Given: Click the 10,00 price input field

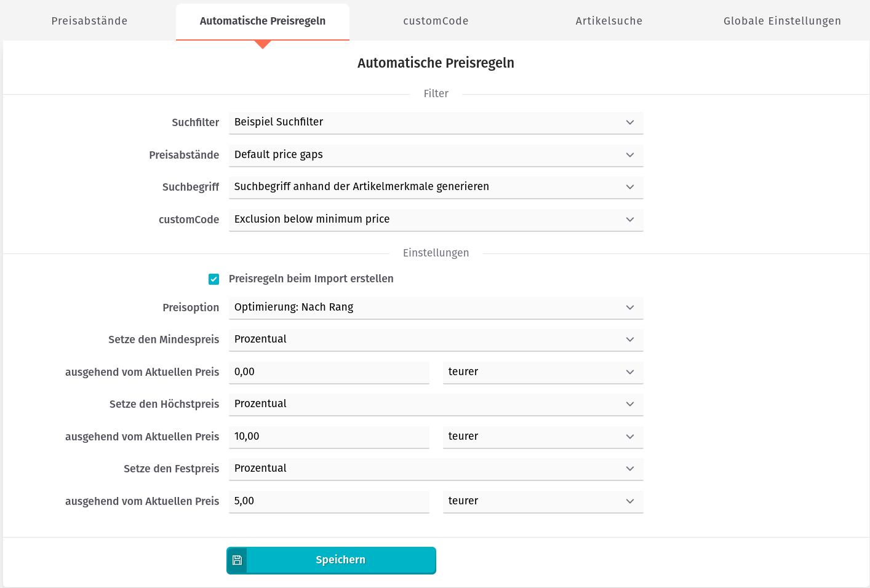Looking at the screenshot, I should tap(329, 437).
